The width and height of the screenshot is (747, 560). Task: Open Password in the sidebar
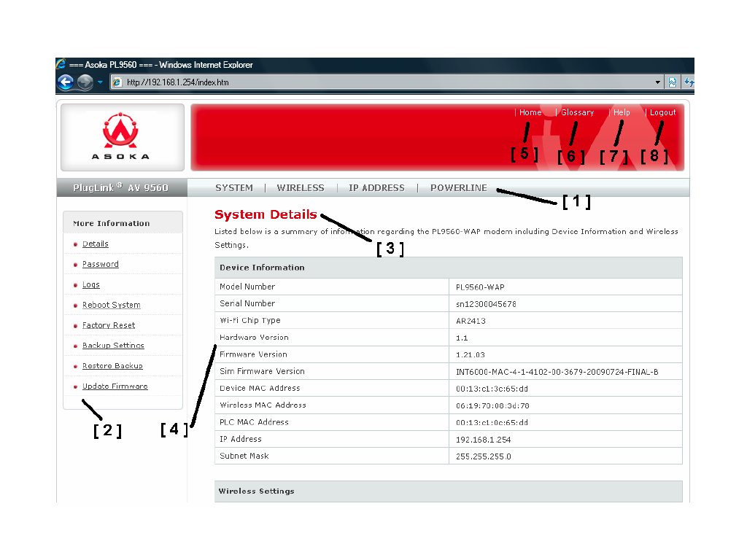click(x=100, y=265)
